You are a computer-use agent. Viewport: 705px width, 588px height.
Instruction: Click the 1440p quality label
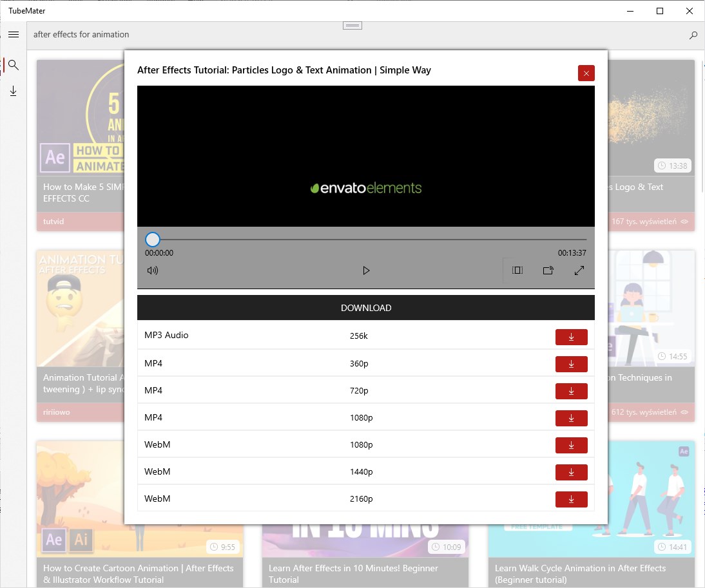pyautogui.click(x=362, y=471)
